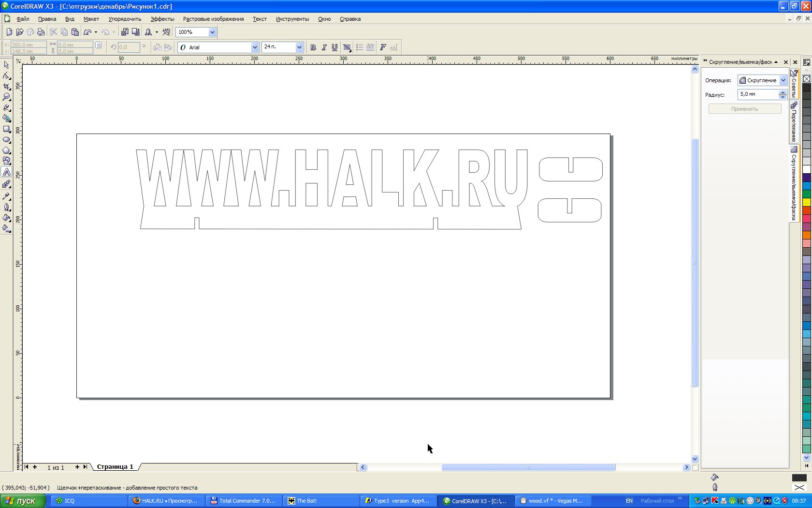Image resolution: width=812 pixels, height=508 pixels.
Task: Click the Import icon in toolbar
Action: [125, 32]
